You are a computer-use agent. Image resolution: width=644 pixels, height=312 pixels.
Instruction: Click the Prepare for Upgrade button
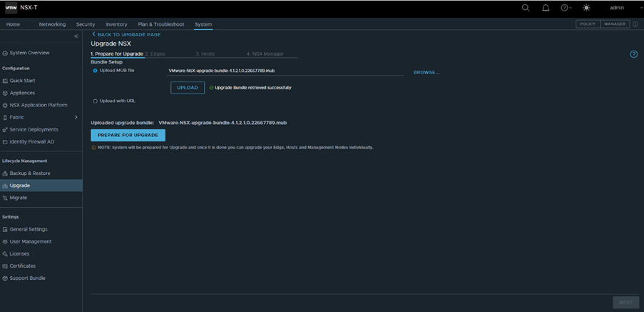click(x=128, y=135)
